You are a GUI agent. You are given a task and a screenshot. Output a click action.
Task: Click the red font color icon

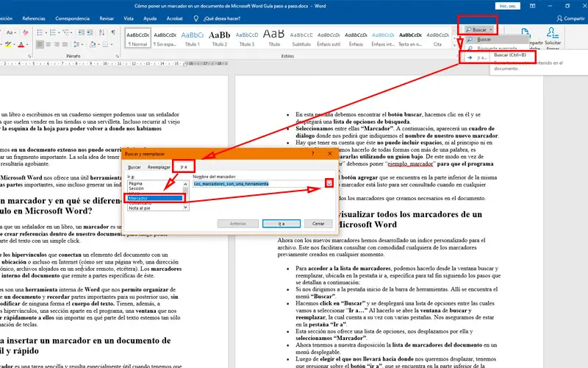pos(21,44)
